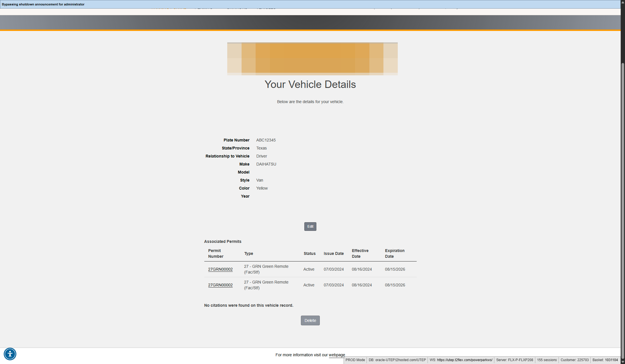625x364 pixels.
Task: Select the style value Van
Action: click(x=260, y=180)
